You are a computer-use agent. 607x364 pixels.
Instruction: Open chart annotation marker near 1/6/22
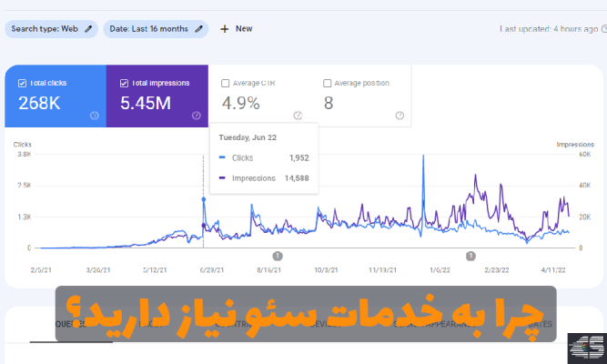pos(470,256)
